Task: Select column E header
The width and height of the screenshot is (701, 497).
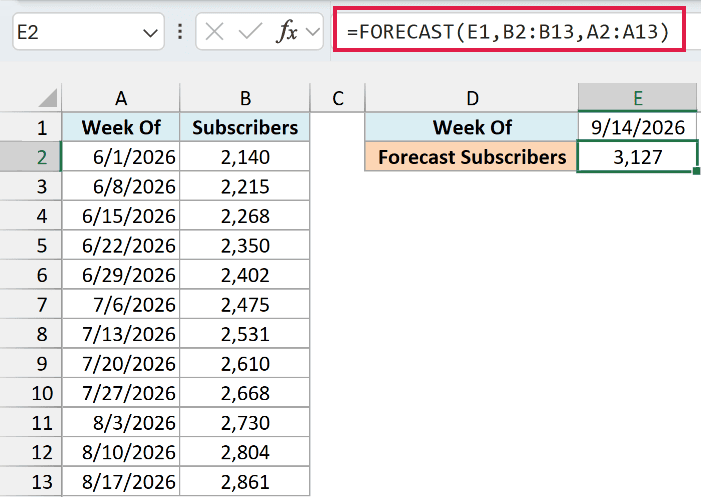Action: [638, 98]
